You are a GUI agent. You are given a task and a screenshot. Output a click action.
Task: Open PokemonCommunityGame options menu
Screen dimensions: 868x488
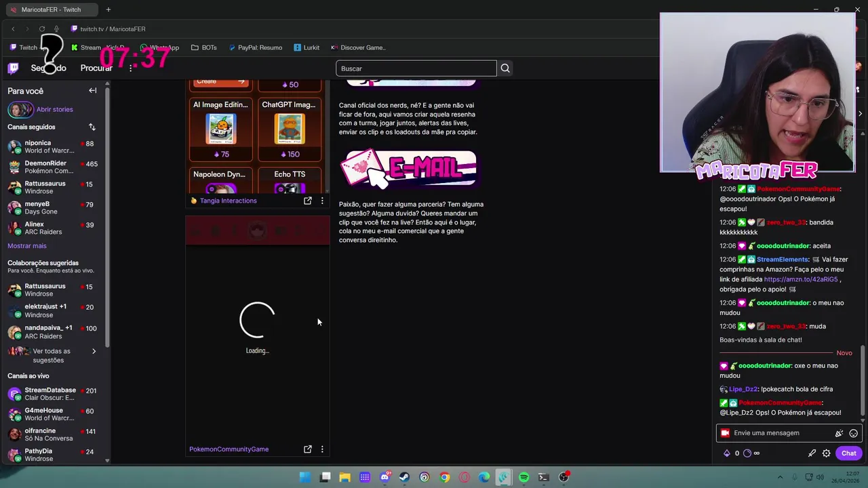point(322,449)
